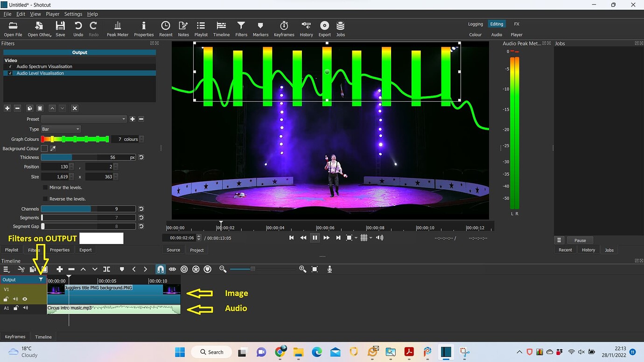Open the Player menu

click(53, 14)
